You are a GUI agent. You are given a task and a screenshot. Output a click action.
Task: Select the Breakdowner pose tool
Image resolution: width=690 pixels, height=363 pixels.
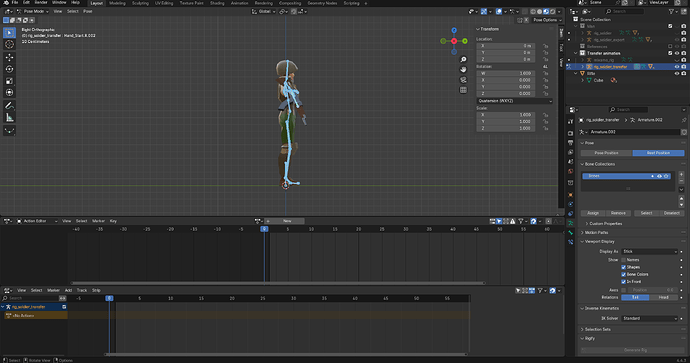tap(9, 131)
